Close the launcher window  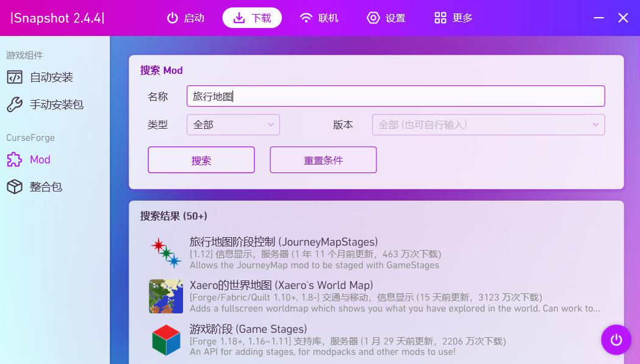pos(623,18)
